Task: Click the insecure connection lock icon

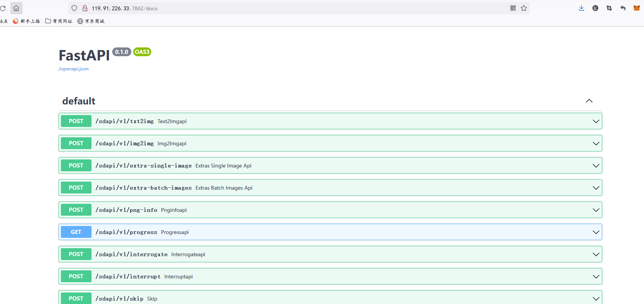Action: (x=85, y=8)
